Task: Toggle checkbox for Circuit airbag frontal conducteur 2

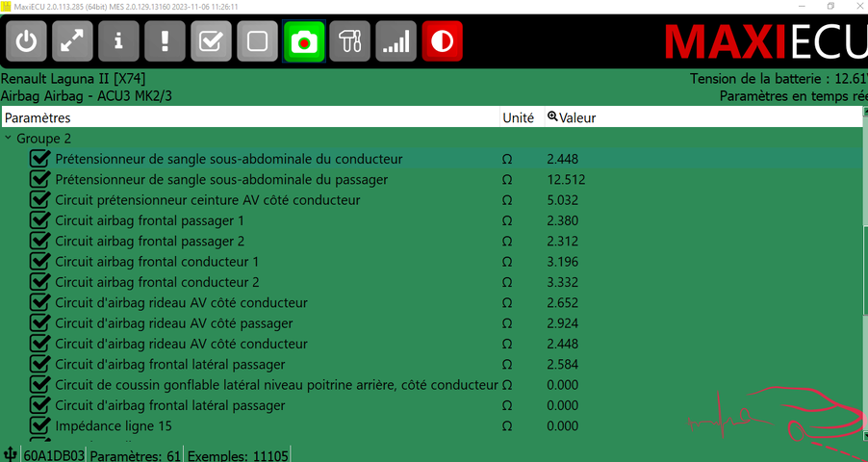Action: tap(39, 282)
